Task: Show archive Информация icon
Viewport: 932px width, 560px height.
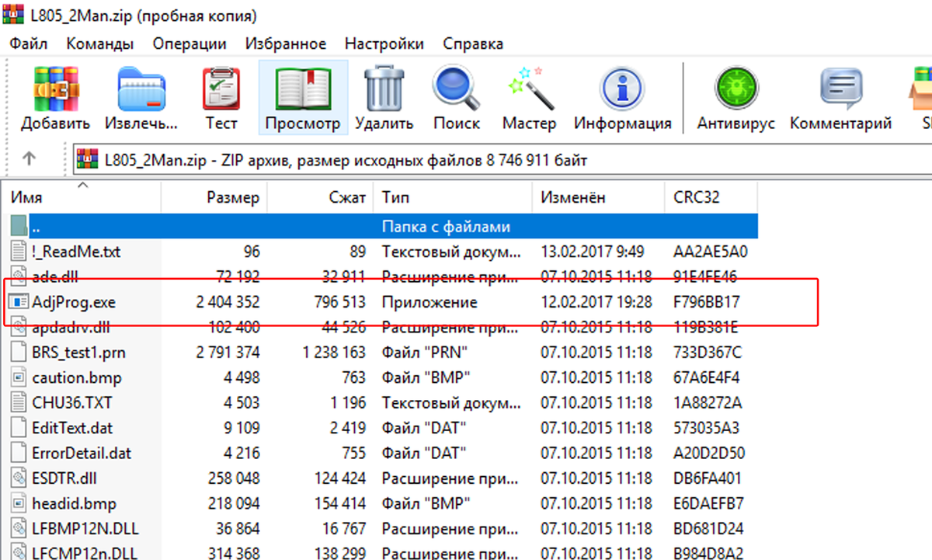Action: (622, 89)
